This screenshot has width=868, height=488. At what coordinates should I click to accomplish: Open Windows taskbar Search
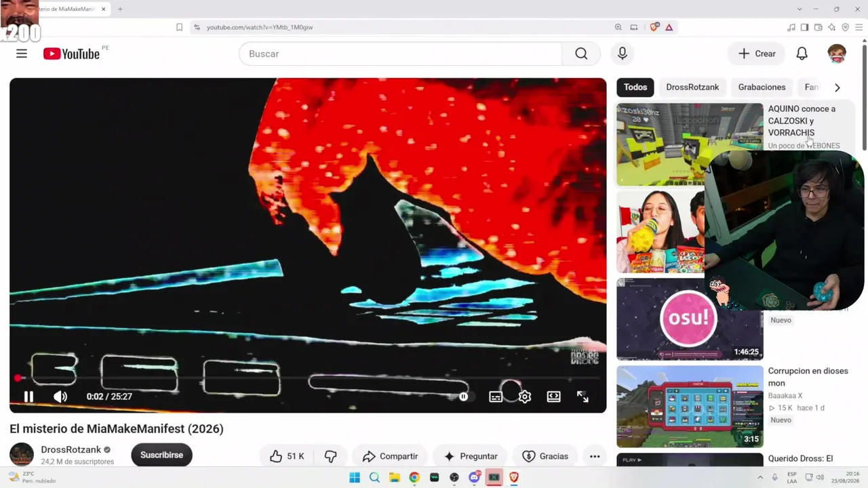[x=374, y=477]
